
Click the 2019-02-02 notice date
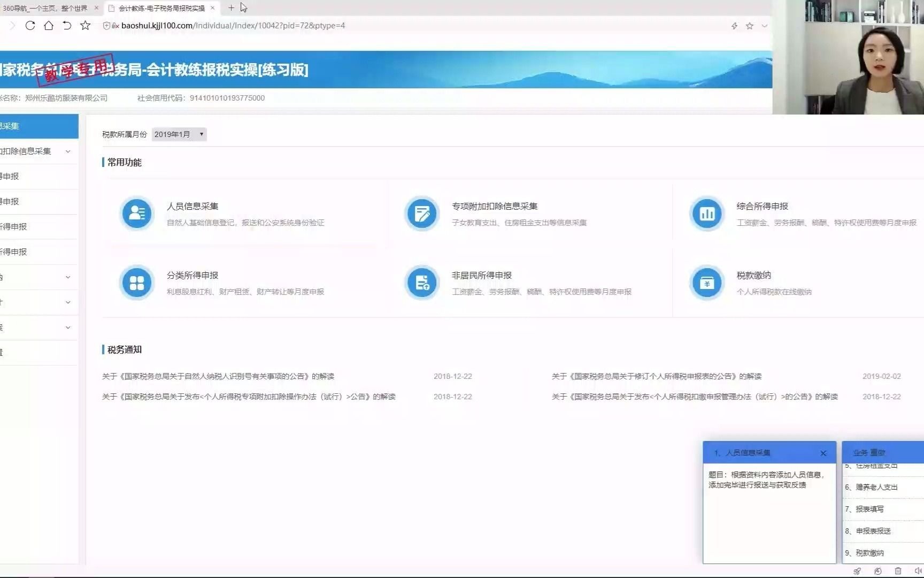(881, 377)
